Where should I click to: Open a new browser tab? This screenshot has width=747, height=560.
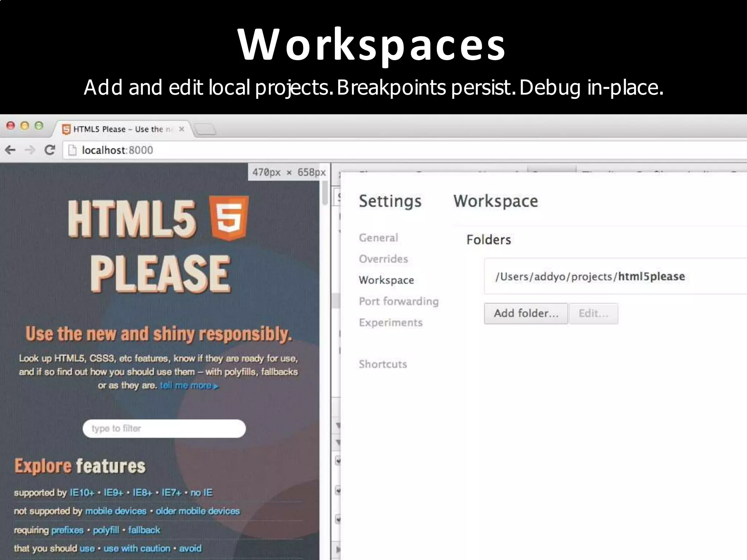(205, 129)
